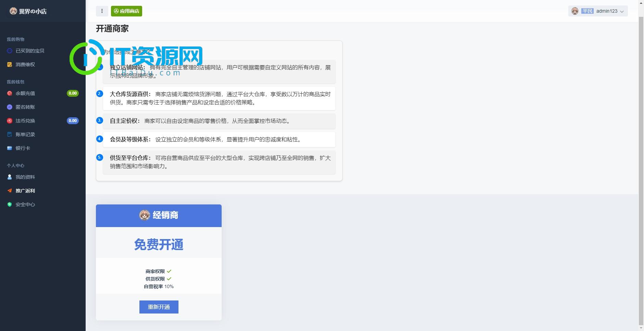Click the 商家权限 green checkmark

point(169,271)
